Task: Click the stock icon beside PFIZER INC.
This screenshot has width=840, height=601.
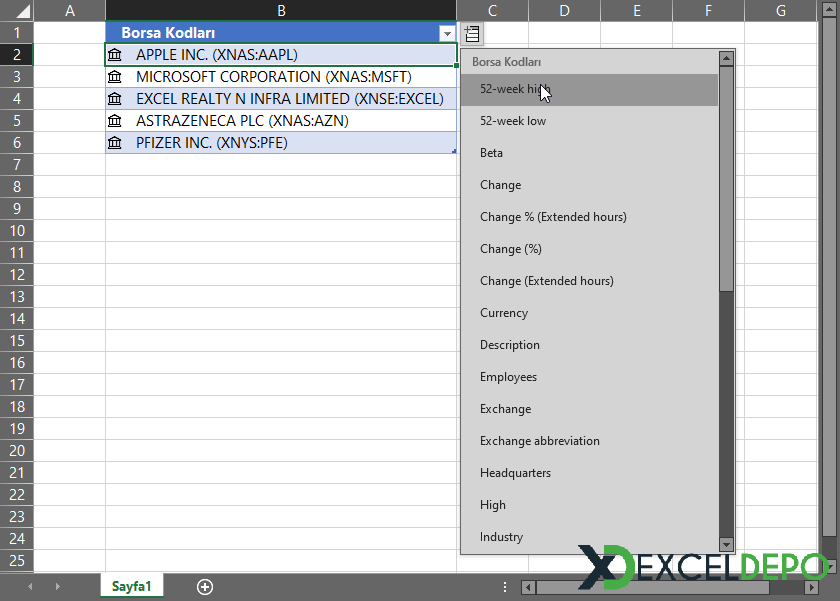Action: click(115, 142)
